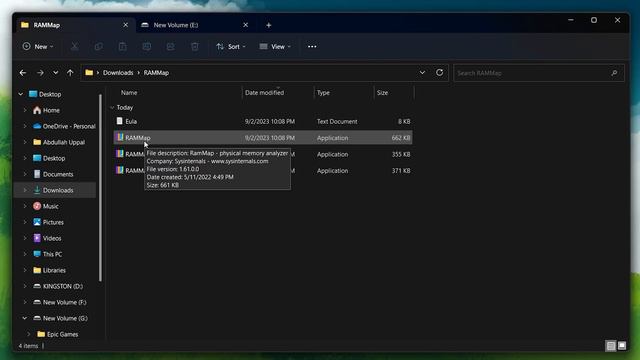The width and height of the screenshot is (640, 360).
Task: Open the Sort dropdown
Action: (231, 47)
